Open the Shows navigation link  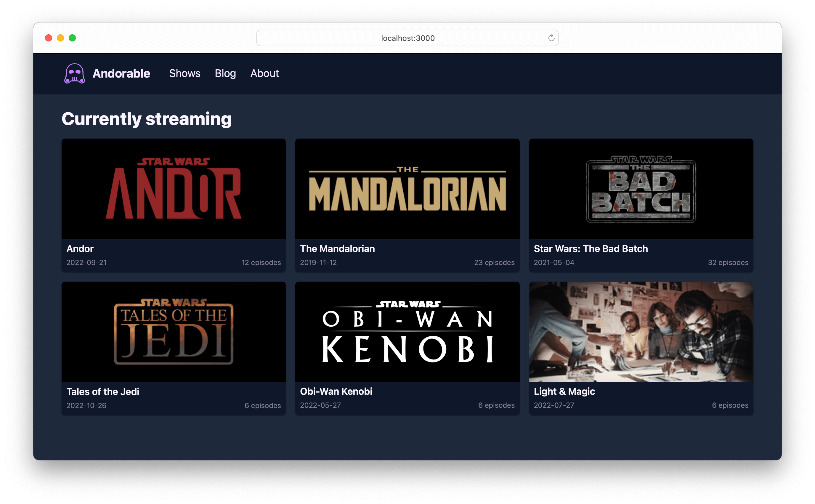[x=185, y=73]
